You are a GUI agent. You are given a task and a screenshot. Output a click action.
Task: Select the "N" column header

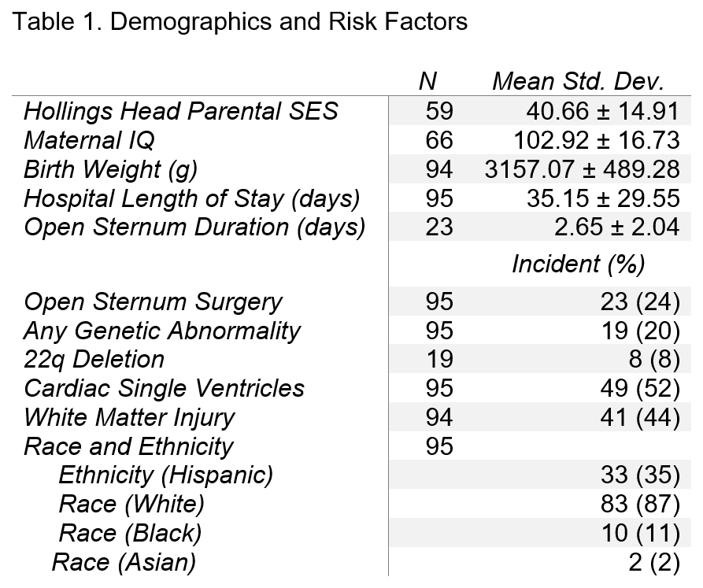point(427,81)
